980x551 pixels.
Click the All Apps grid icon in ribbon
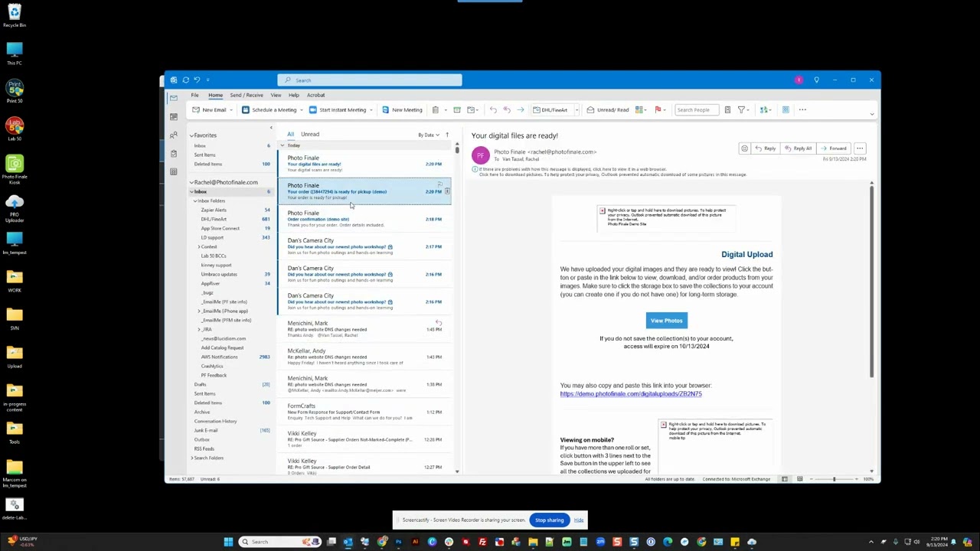pyautogui.click(x=786, y=110)
